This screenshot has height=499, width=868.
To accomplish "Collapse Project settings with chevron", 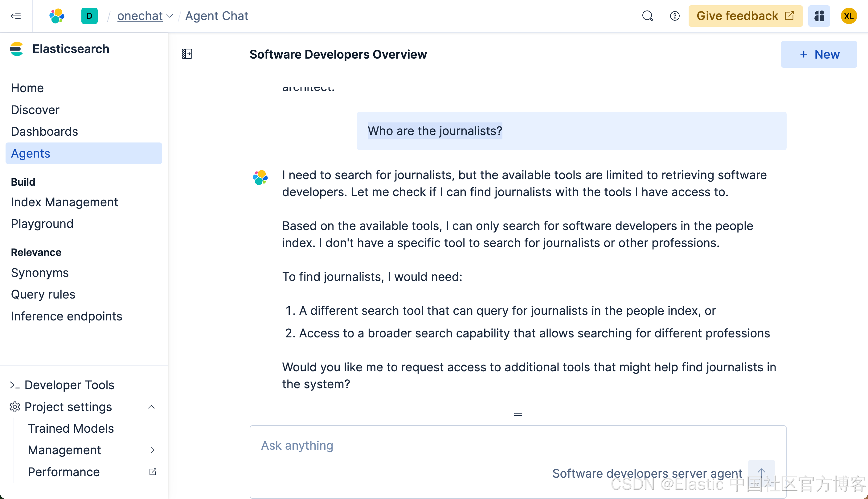I will 151,407.
